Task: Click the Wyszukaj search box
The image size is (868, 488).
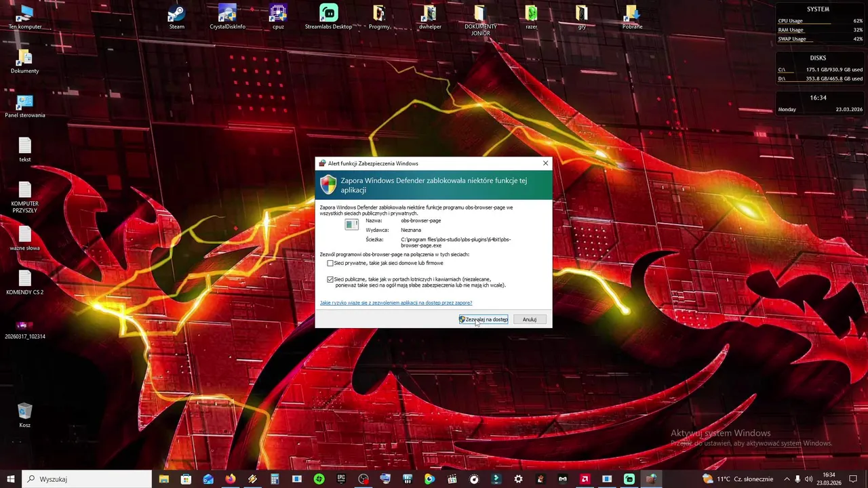Action: (x=87, y=479)
